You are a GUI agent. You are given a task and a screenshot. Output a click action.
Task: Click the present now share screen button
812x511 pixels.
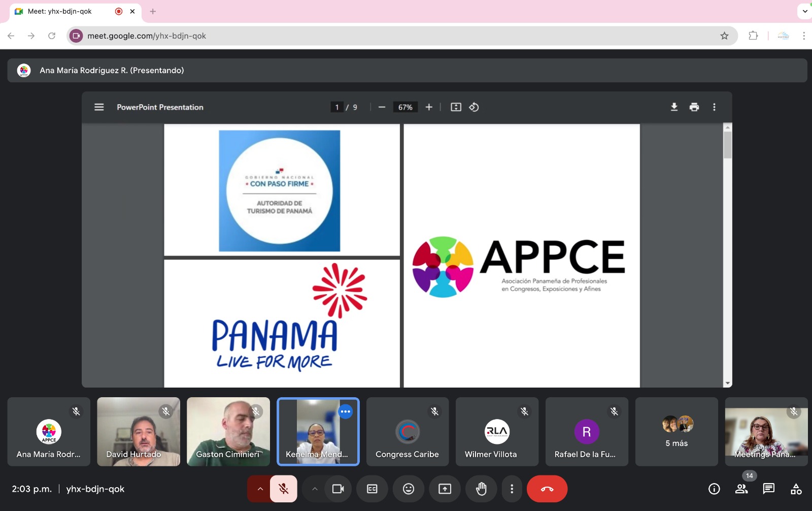[x=445, y=489]
